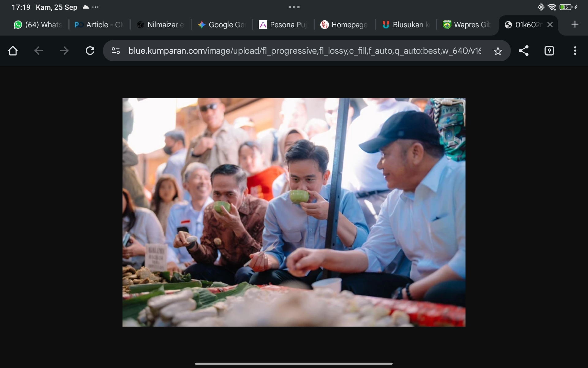Switch to the WhatsApp (64) tab
Viewport: 588px width, 368px height.
[x=38, y=25]
